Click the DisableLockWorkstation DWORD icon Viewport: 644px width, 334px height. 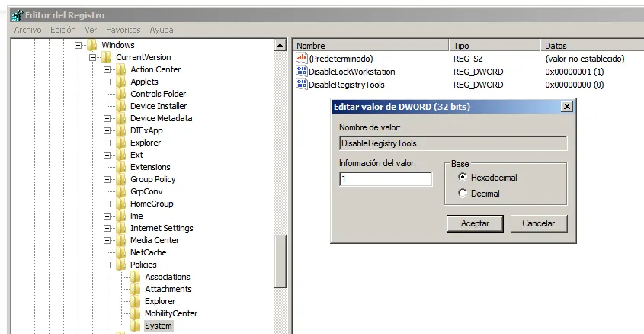[302, 72]
